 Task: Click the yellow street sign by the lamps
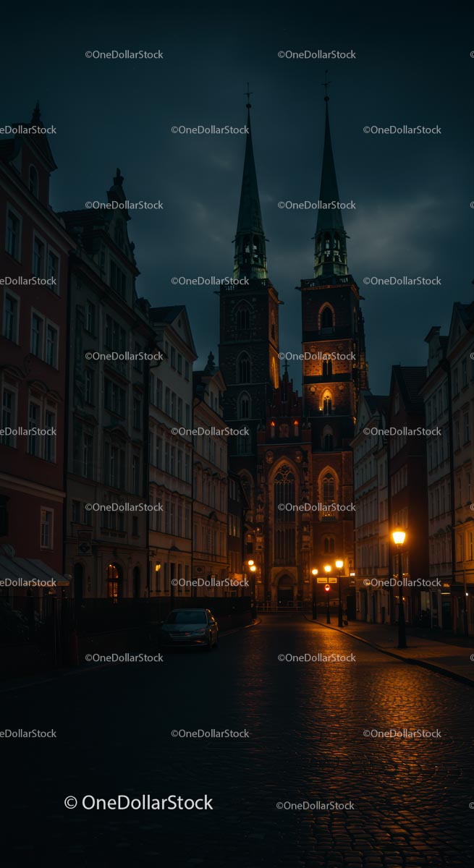[326, 579]
